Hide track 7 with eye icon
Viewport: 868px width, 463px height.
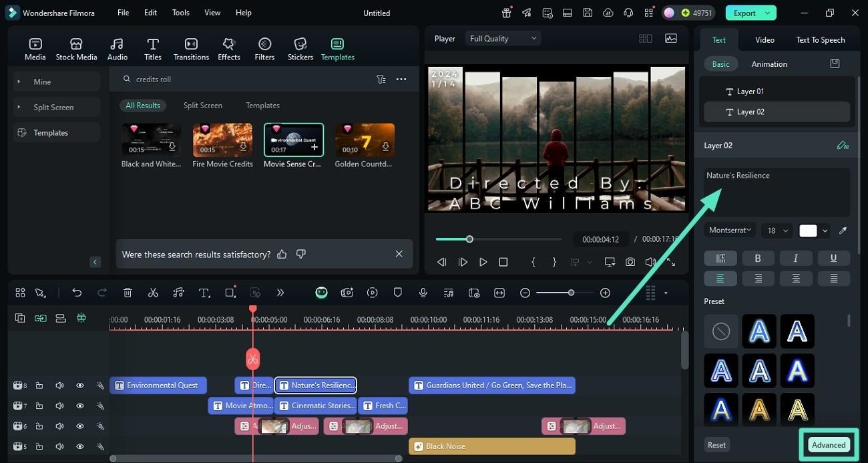tap(80, 406)
